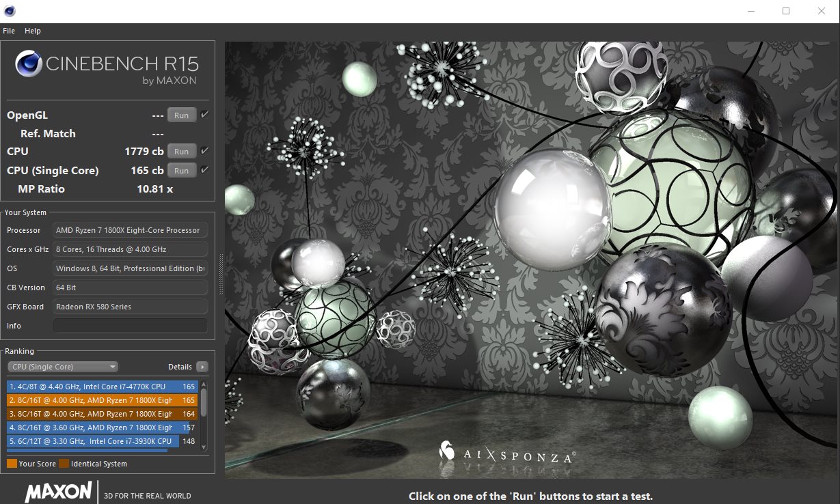The image size is (840, 504).
Task: Click the app icon in the title bar
Action: (x=10, y=11)
